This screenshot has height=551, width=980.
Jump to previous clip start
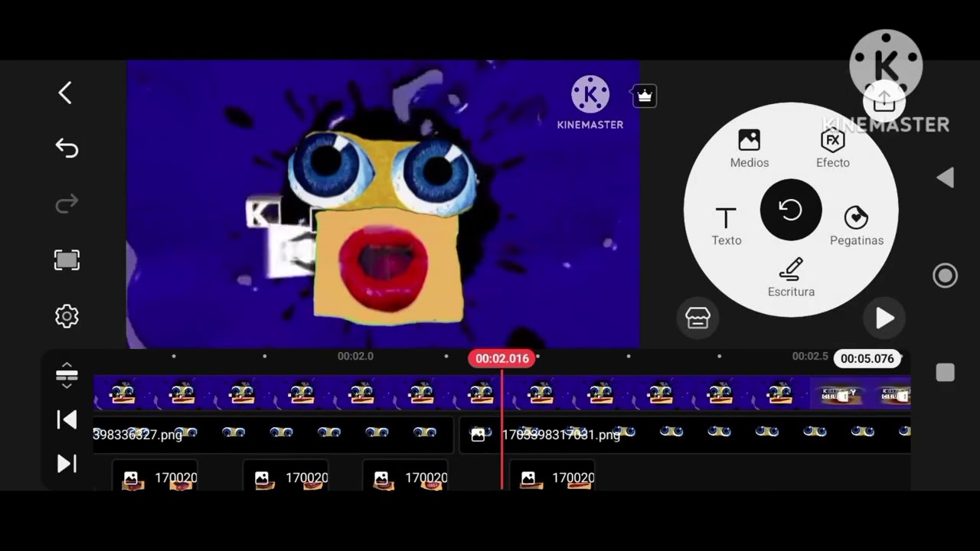(67, 419)
